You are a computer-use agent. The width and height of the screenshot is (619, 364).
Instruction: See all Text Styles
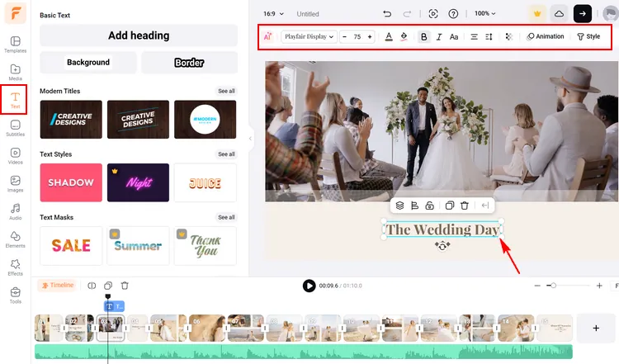coord(227,154)
